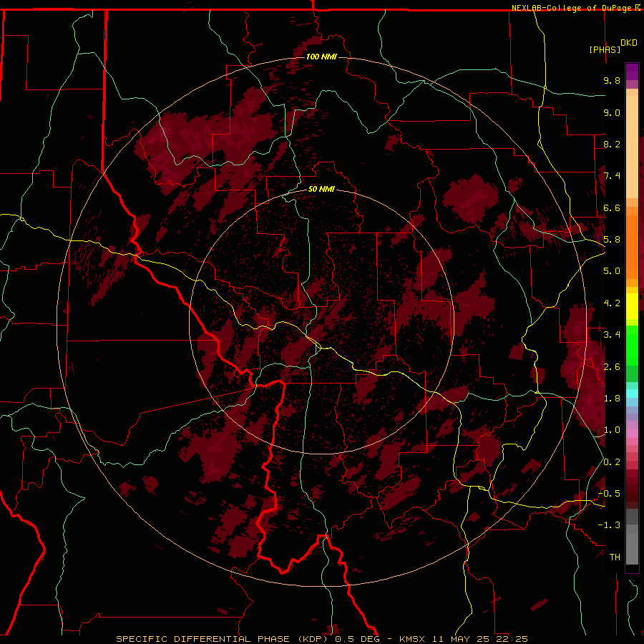Click the TH threshold legend label
Viewport: 644px width, 644px height.
[x=615, y=557]
